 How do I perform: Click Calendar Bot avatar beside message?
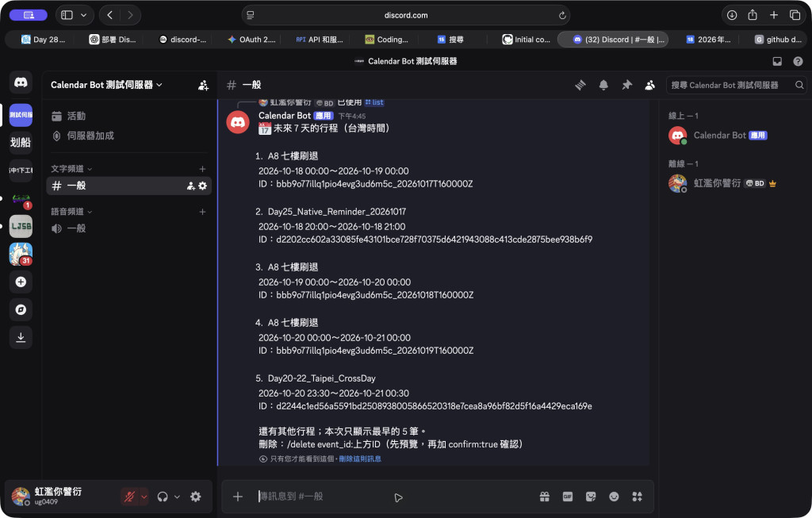238,122
